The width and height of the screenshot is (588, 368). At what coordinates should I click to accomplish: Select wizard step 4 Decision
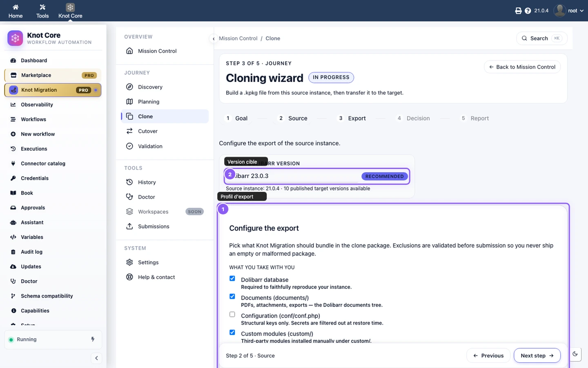[x=412, y=118]
